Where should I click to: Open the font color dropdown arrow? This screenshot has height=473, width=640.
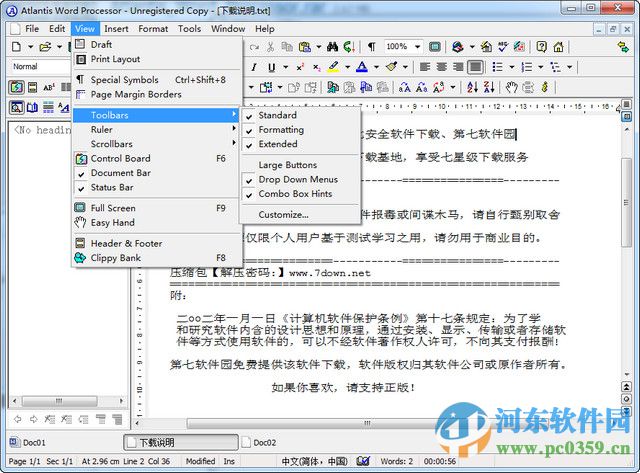tap(376, 67)
